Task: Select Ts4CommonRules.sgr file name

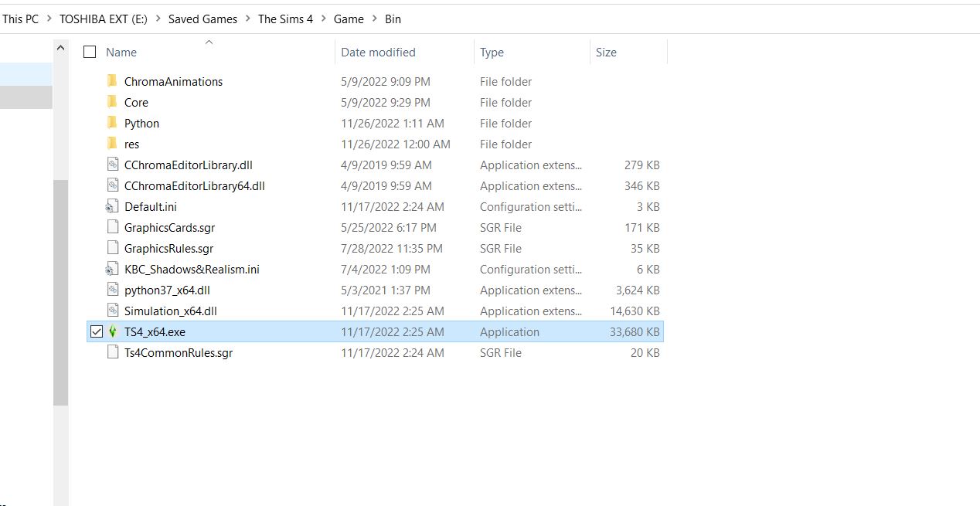Action: point(179,352)
